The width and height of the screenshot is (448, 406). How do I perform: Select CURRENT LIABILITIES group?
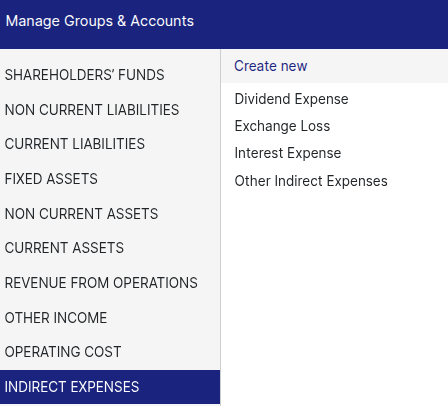coord(110,144)
